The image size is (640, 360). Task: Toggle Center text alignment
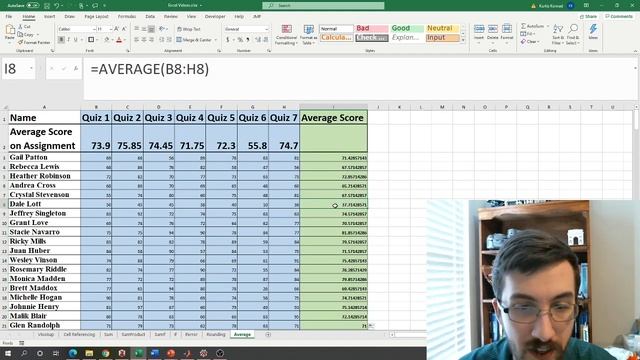[144, 40]
